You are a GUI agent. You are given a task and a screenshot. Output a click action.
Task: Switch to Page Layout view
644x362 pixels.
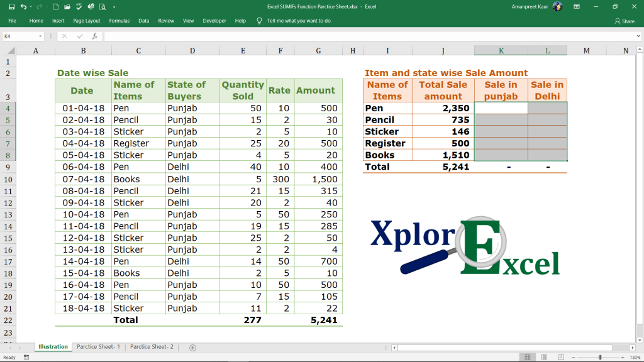(x=544, y=356)
